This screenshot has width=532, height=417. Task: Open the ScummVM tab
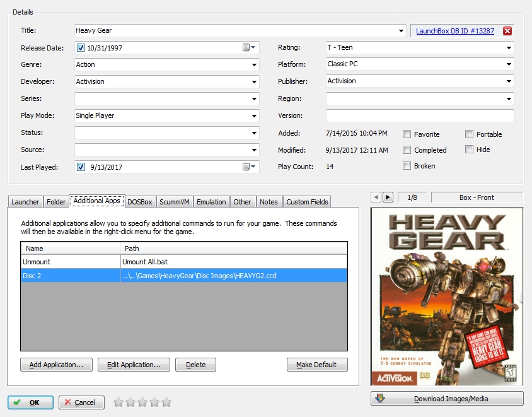pyautogui.click(x=175, y=202)
